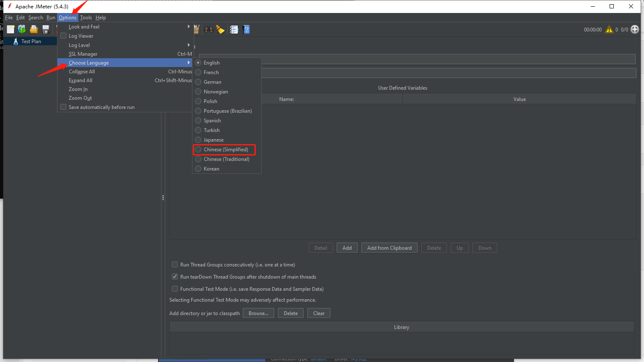This screenshot has width=644, height=362.
Task: Click the binoculars Search icon
Action: (x=208, y=29)
